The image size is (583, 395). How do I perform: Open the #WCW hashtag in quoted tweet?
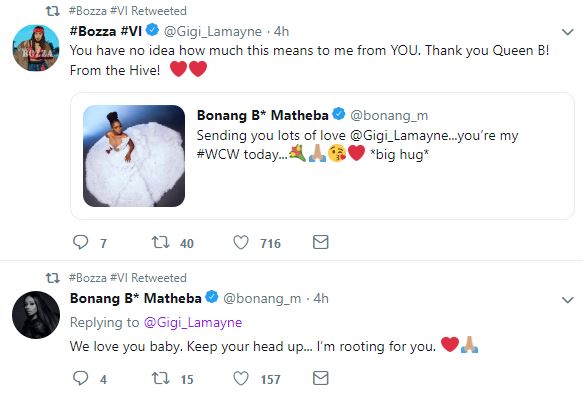[x=218, y=154]
